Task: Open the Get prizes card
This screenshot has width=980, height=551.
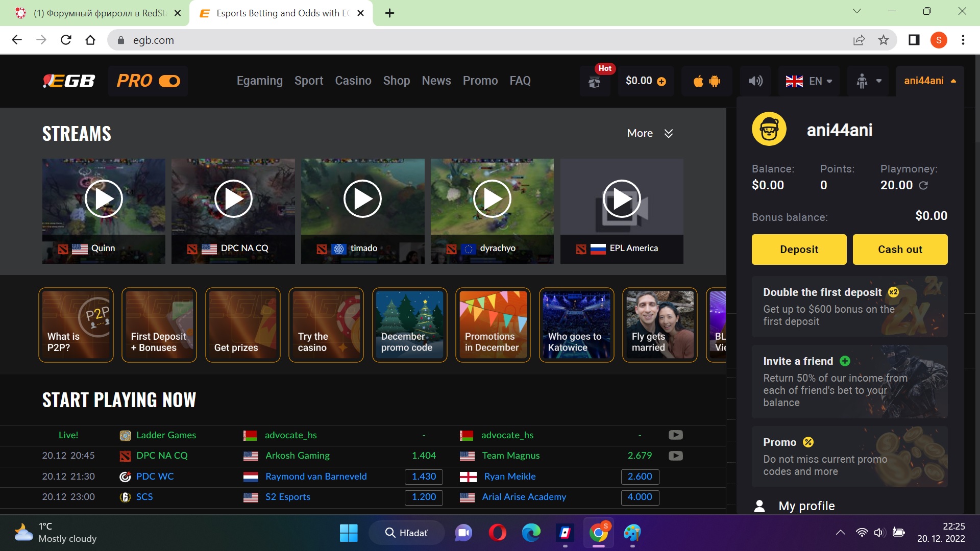Action: 243,325
